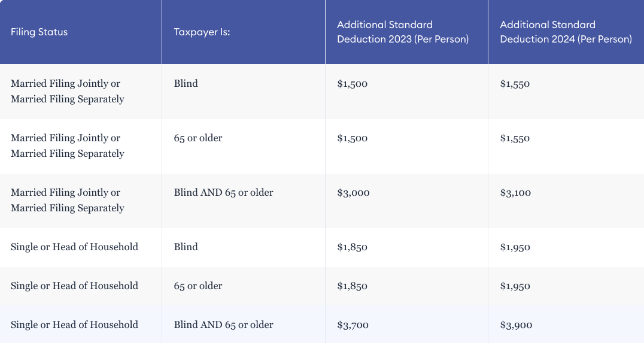The image size is (644, 343).
Task: Select 2024 amount for Married blind taxpayer
Action: 515,84
